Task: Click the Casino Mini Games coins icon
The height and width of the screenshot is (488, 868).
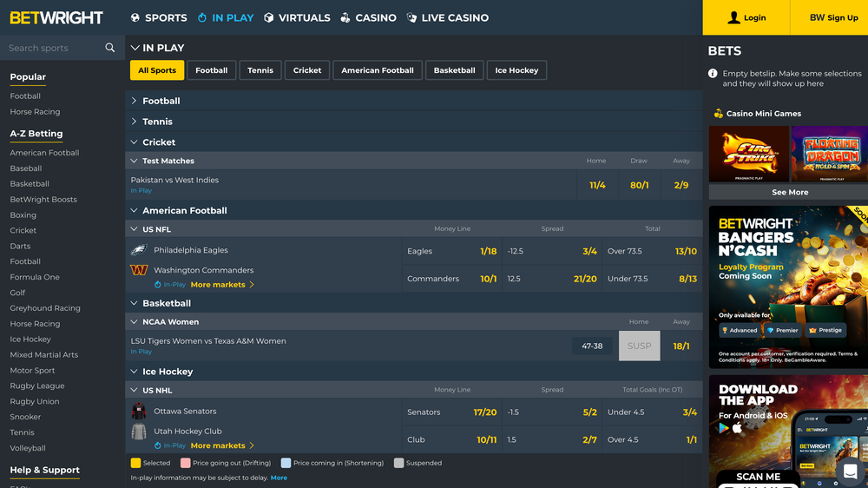Action: click(719, 114)
